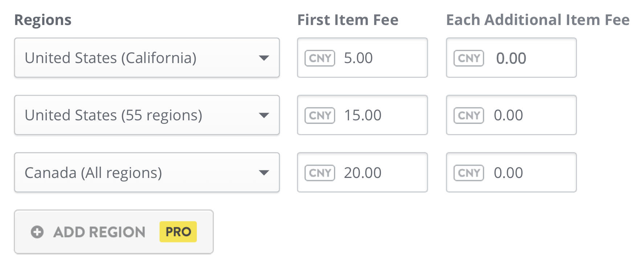Open the United States (55 regions) dropdown
Screen dimensions: 644x266
pyautogui.click(x=147, y=115)
